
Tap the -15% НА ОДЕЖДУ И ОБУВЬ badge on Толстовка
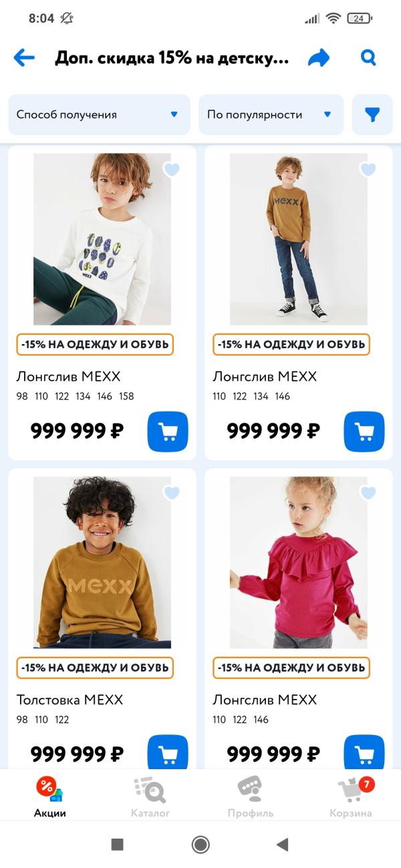pyautogui.click(x=95, y=668)
